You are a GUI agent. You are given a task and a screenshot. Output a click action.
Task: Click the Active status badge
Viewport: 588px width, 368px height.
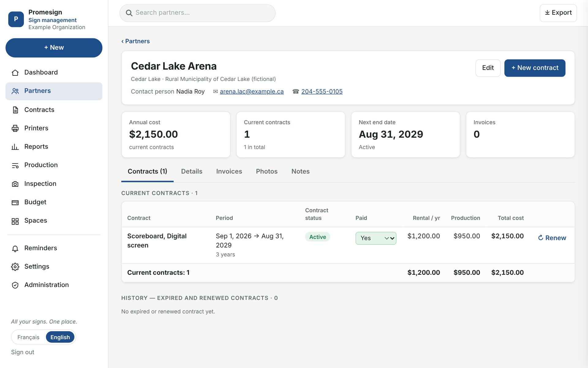tap(318, 237)
